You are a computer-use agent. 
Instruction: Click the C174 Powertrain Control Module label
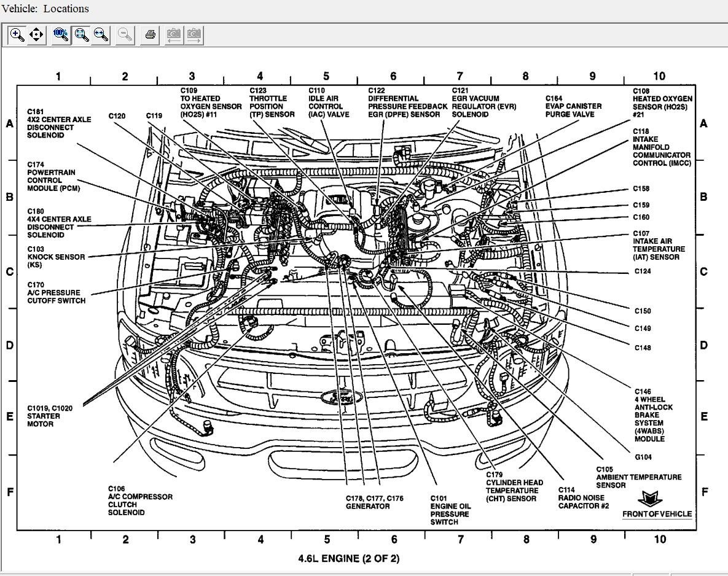pyautogui.click(x=53, y=176)
